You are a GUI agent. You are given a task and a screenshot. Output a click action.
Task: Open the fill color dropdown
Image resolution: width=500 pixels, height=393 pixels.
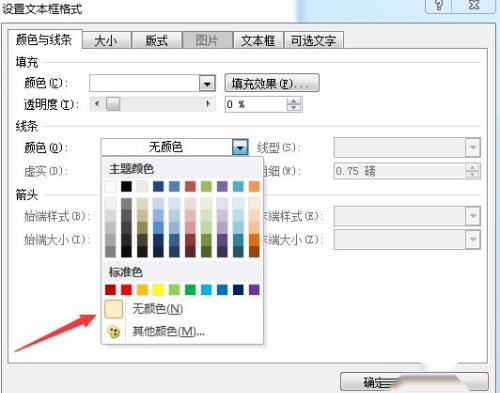point(207,83)
